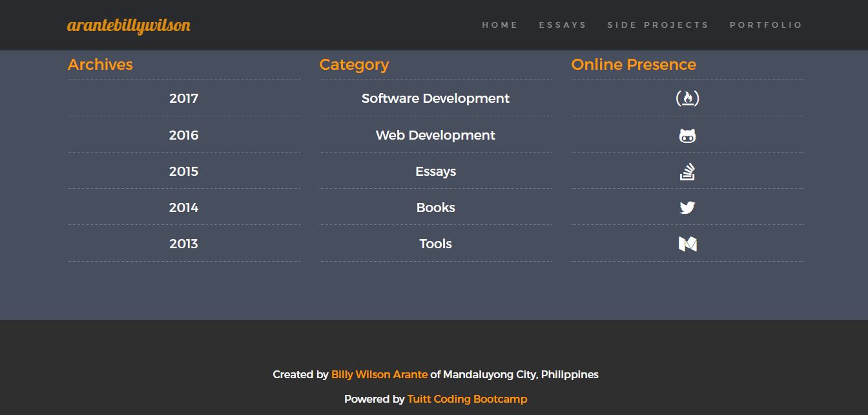The image size is (868, 415).
Task: Open the Stack Overflow icon link
Action: click(687, 171)
